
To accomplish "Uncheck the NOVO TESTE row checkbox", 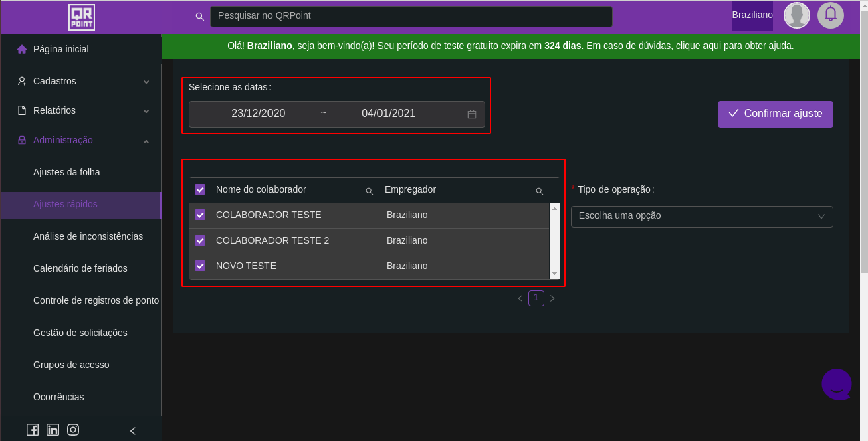I will click(x=200, y=266).
